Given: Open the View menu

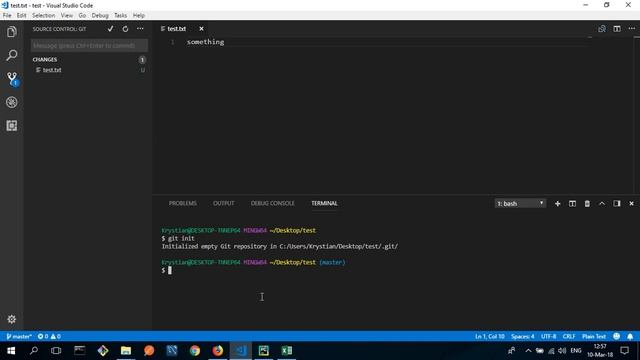Looking at the screenshot, I should [x=67, y=15].
